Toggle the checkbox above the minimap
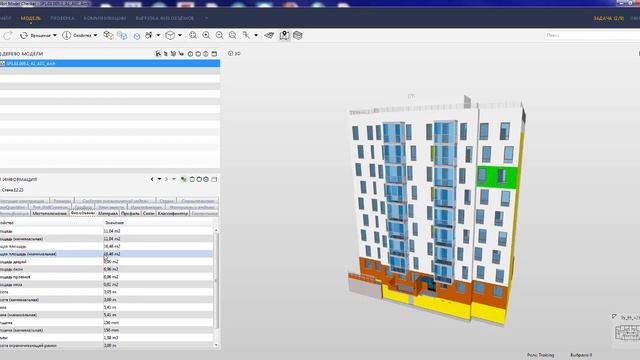This screenshot has width=640, height=360. coord(614,316)
